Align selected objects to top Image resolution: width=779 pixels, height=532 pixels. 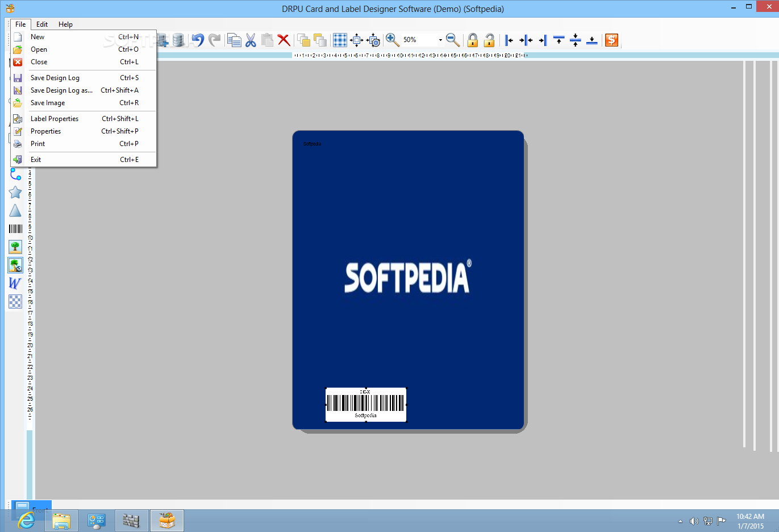coord(559,40)
